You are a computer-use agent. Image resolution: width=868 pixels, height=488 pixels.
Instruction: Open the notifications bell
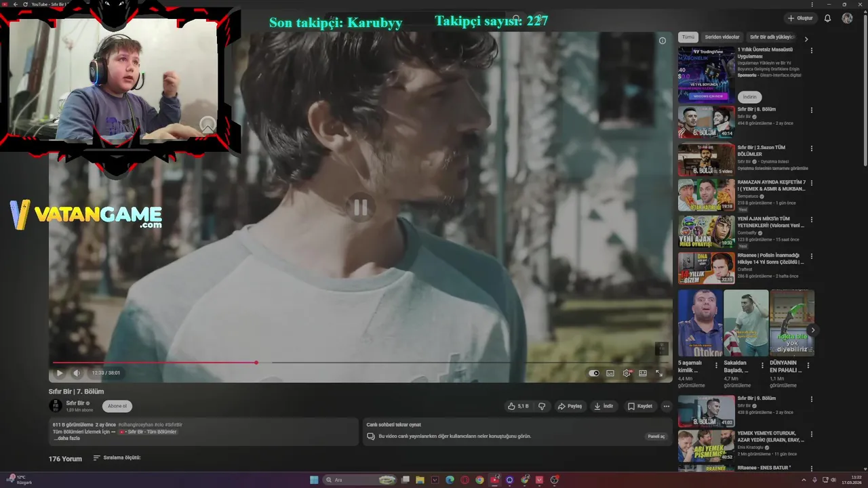point(827,18)
